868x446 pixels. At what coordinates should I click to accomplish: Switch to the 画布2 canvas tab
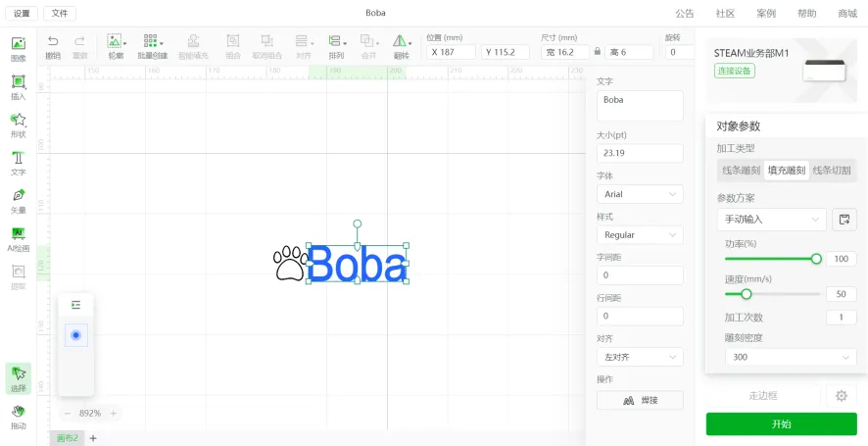68,438
